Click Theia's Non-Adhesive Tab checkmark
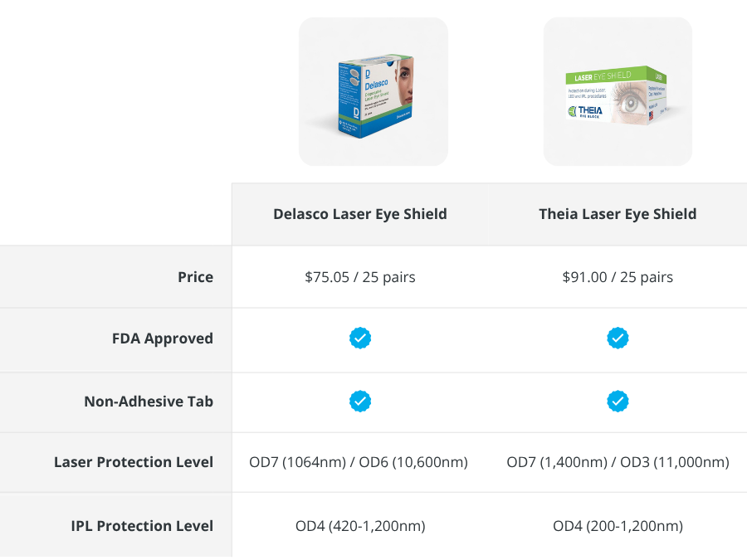The height and width of the screenshot is (560, 747). click(618, 402)
